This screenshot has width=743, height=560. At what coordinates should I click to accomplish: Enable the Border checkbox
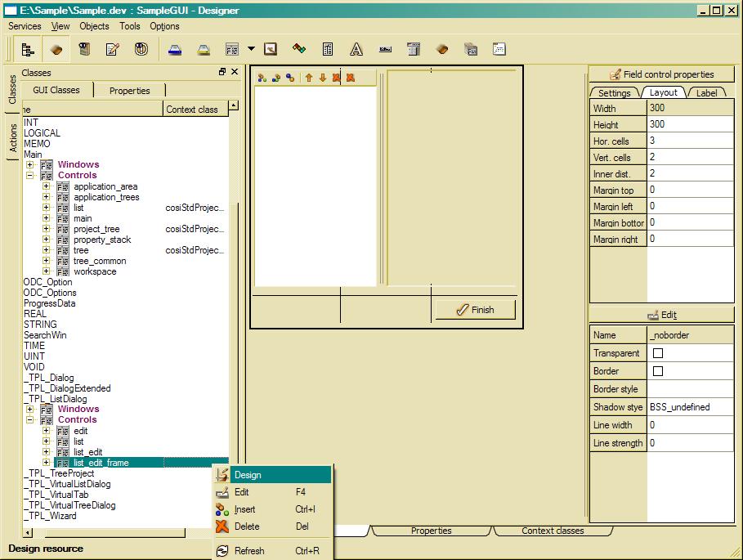pyautogui.click(x=657, y=371)
